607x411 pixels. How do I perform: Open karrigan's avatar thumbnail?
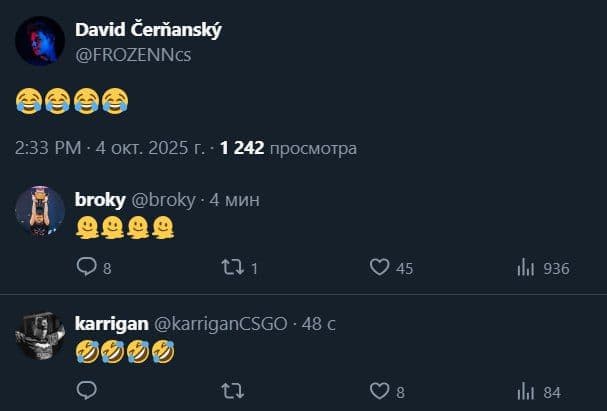point(40,335)
